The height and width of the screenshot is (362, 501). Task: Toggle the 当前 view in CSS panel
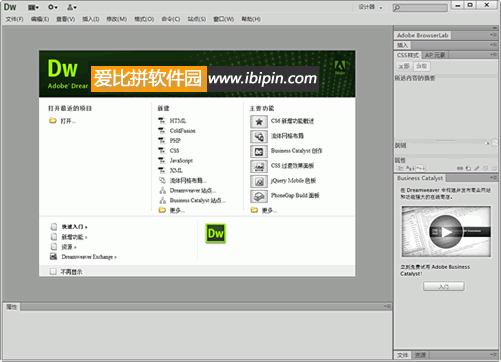click(422, 66)
